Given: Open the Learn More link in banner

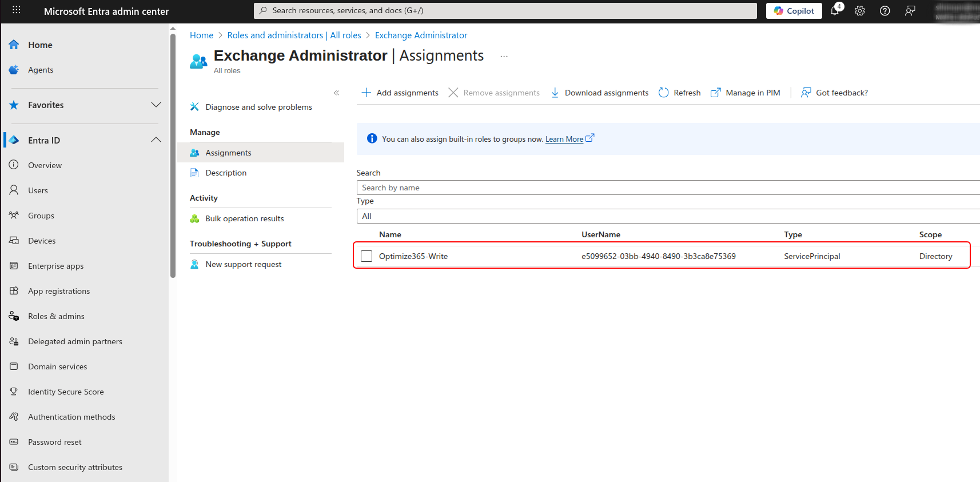Looking at the screenshot, I should coord(564,139).
